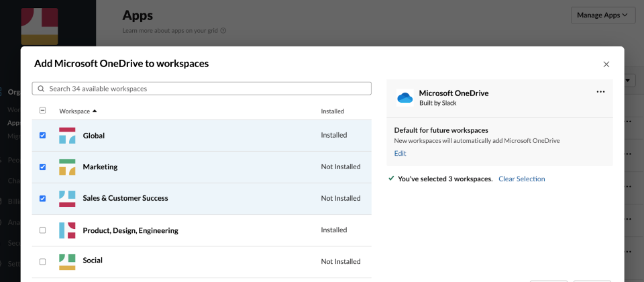644x282 pixels.
Task: Click the Microsoft OneDrive cloud icon
Action: point(405,98)
